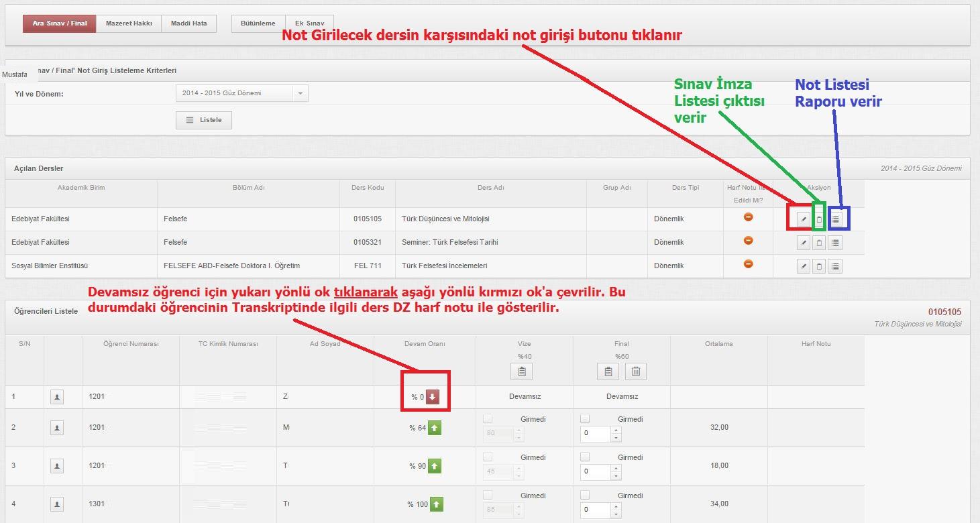Click Final score stepper arrows in row 4
This screenshot has height=523, width=980.
click(616, 510)
